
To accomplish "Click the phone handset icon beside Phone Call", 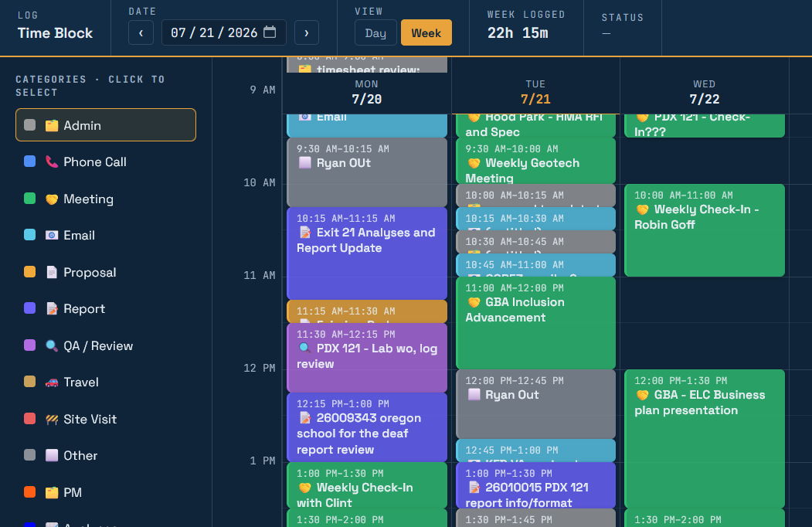I will (52, 161).
